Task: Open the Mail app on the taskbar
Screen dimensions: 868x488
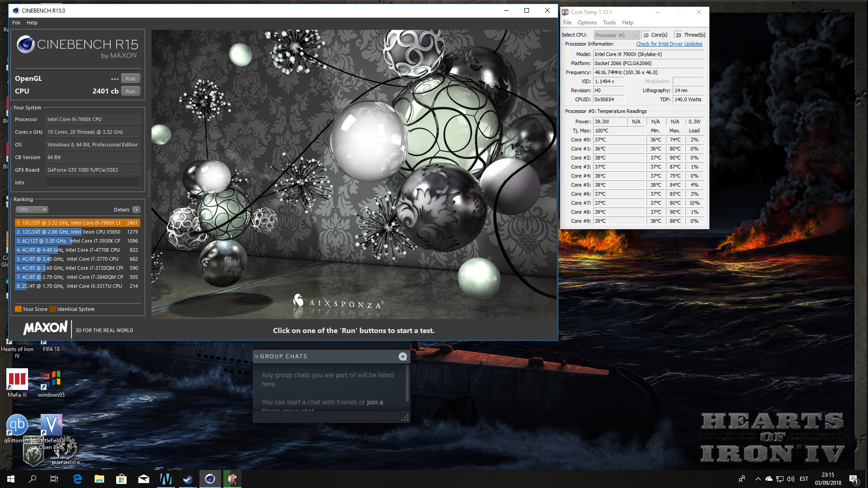Action: point(144,479)
